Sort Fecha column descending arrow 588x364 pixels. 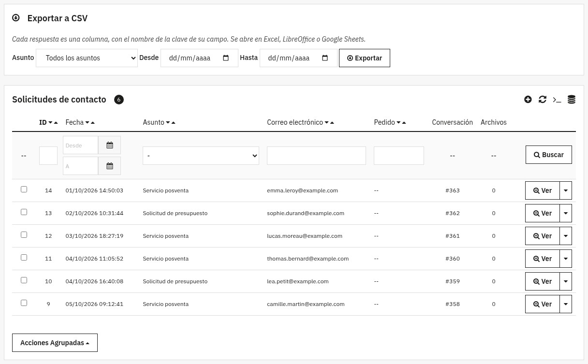coord(87,123)
